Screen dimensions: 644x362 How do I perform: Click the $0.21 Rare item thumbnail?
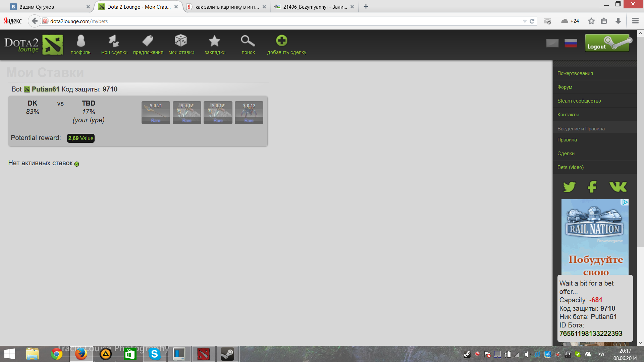coord(156,113)
